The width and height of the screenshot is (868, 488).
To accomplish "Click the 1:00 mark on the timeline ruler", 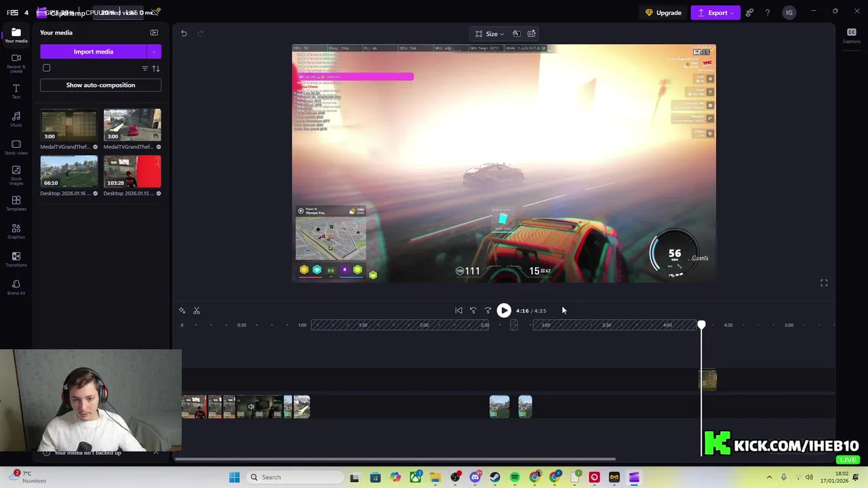I will point(302,325).
